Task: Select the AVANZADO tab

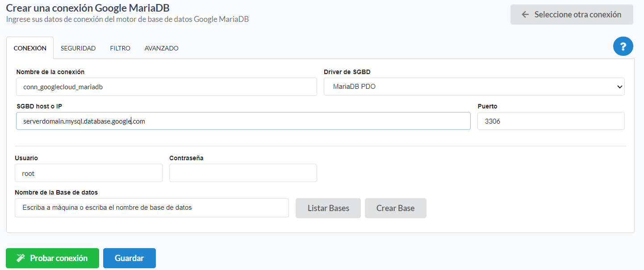Action: pos(161,48)
